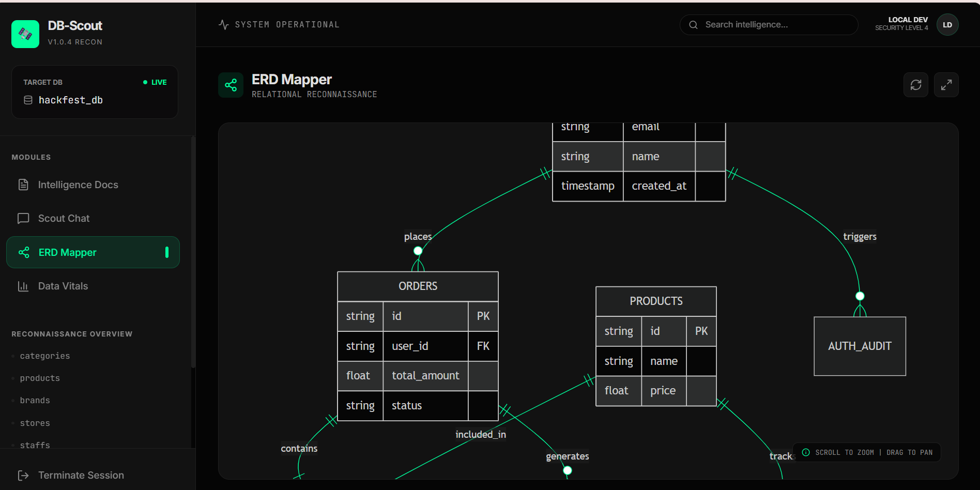The width and height of the screenshot is (980, 490).
Task: Open fullscreen via the expand arrows icon
Action: coord(946,85)
